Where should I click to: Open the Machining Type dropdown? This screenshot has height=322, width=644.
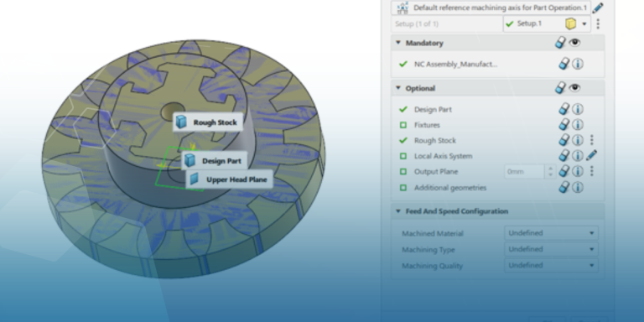pos(551,249)
